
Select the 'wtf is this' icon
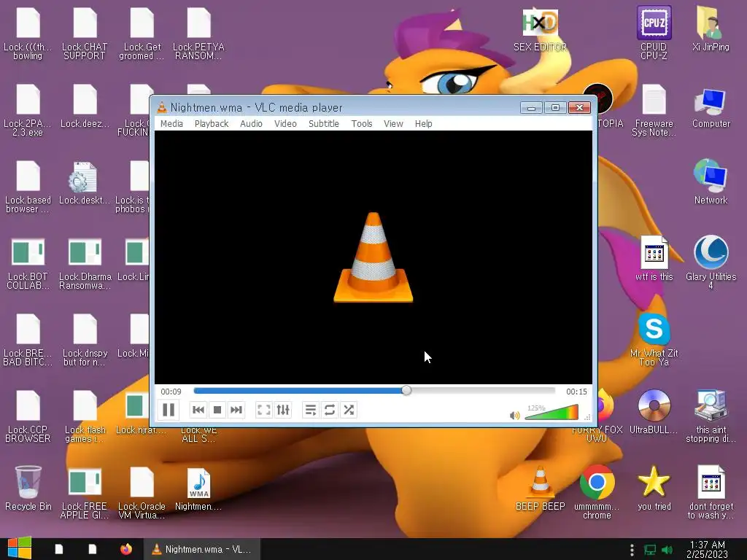tap(654, 258)
